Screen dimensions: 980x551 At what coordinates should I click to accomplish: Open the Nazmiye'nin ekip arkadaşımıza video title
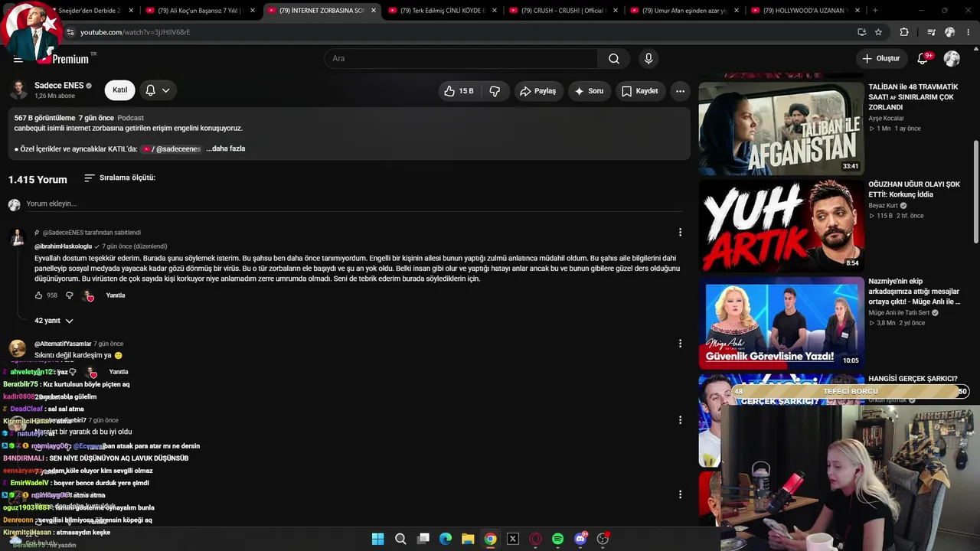coord(914,292)
